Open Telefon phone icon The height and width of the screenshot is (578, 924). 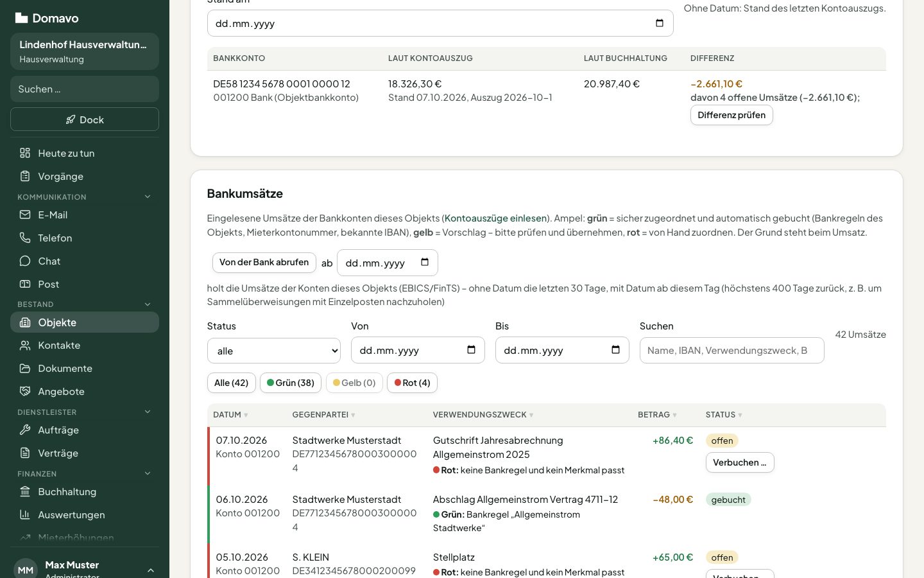(25, 238)
